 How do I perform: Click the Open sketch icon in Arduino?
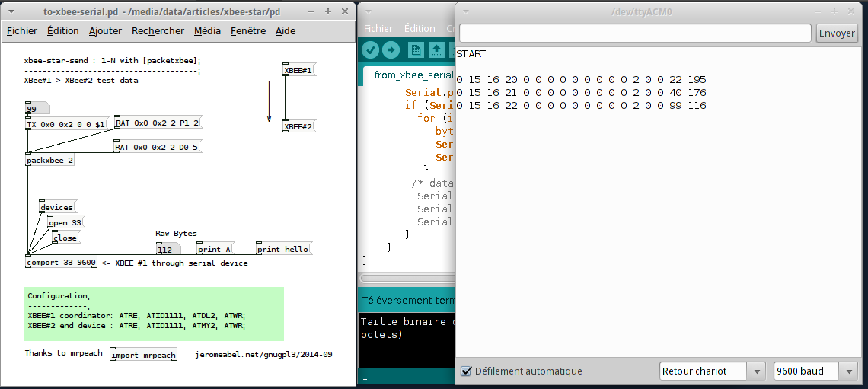pyautogui.click(x=437, y=49)
